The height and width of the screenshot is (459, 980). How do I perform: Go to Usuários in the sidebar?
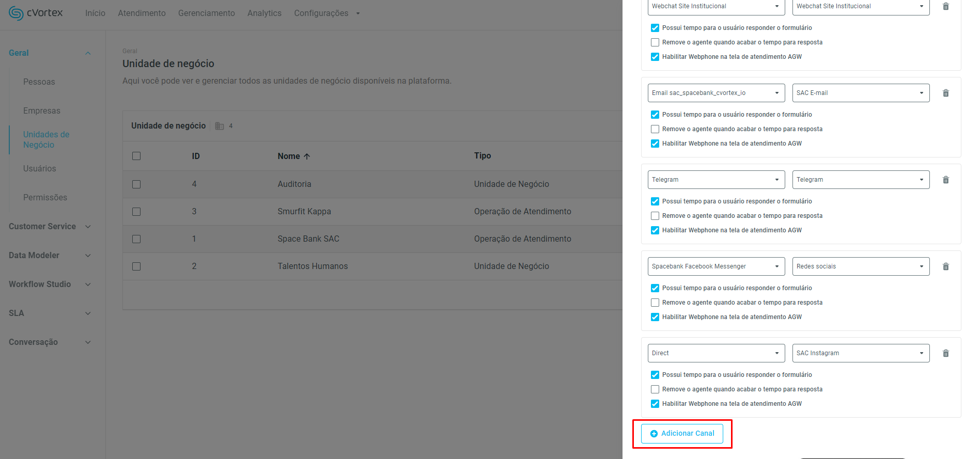(40, 168)
